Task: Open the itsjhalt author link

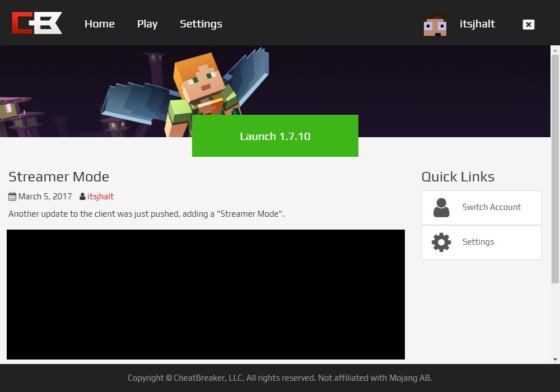Action: click(x=100, y=197)
